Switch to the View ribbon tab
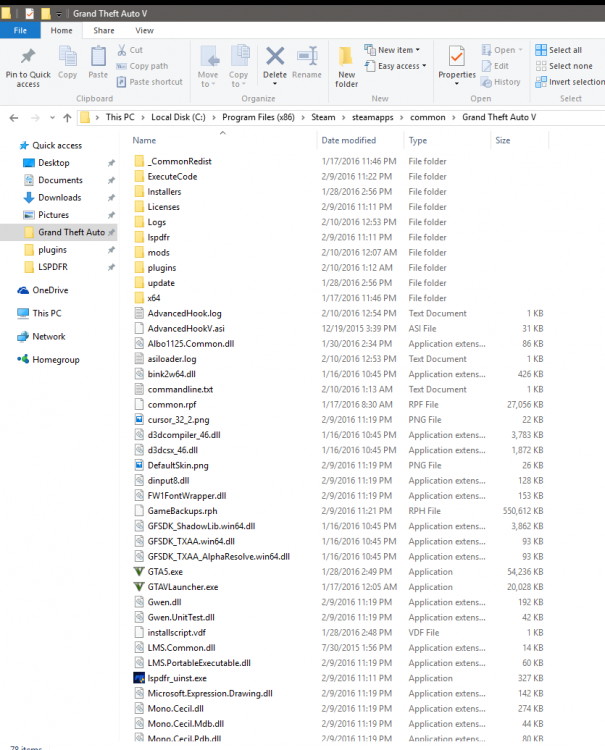 pos(144,30)
